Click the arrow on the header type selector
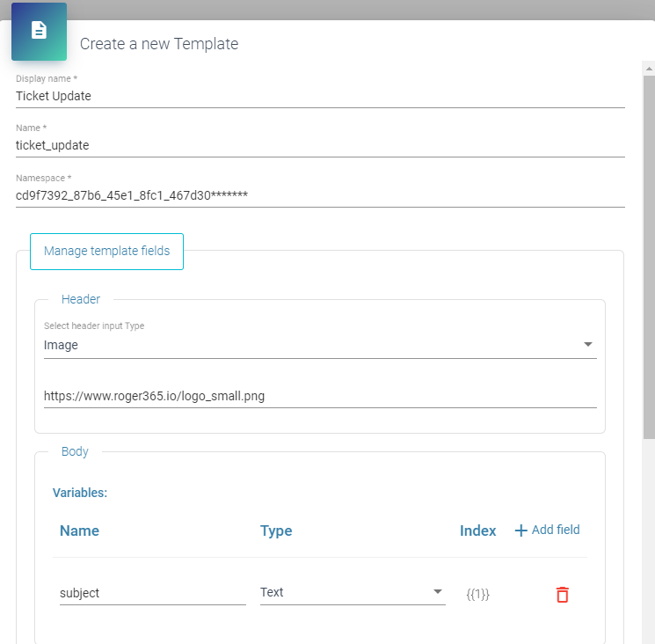Viewport: 655px width, 644px height. [587, 345]
